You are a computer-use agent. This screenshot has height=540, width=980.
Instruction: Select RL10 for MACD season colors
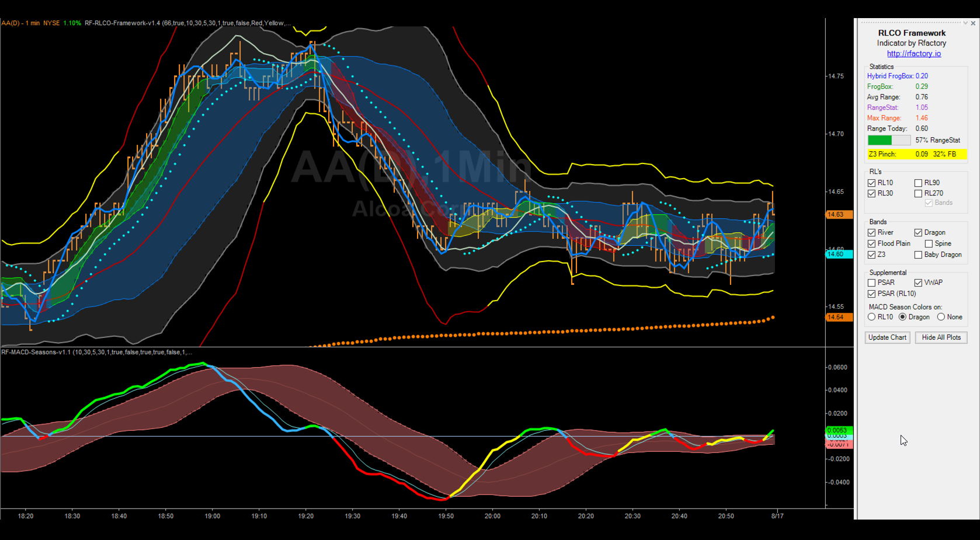[871, 317]
